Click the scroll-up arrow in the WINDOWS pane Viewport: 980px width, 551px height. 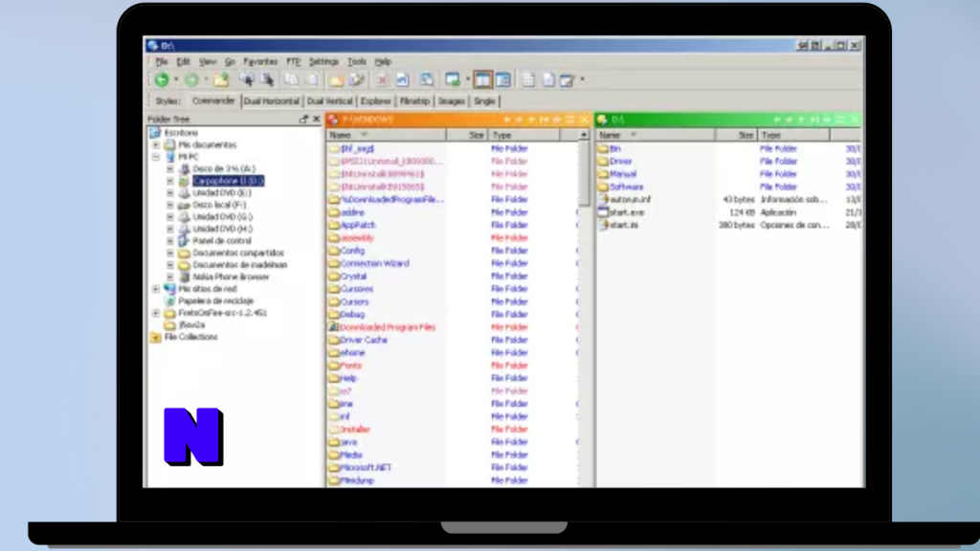584,135
